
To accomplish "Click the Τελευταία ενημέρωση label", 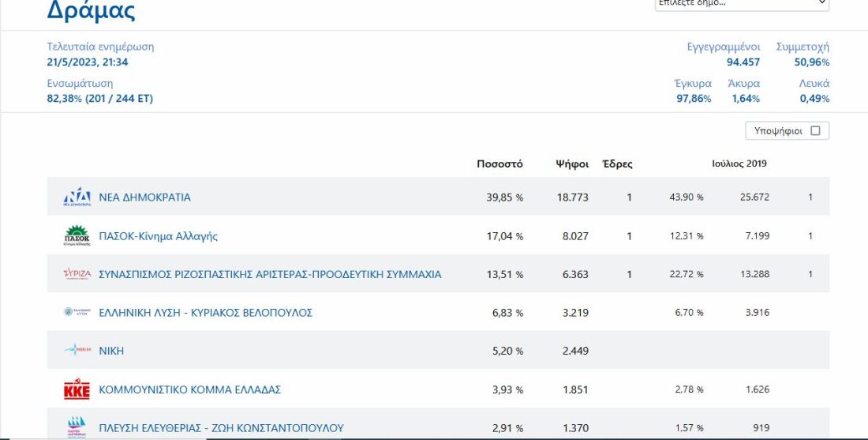I will [100, 47].
